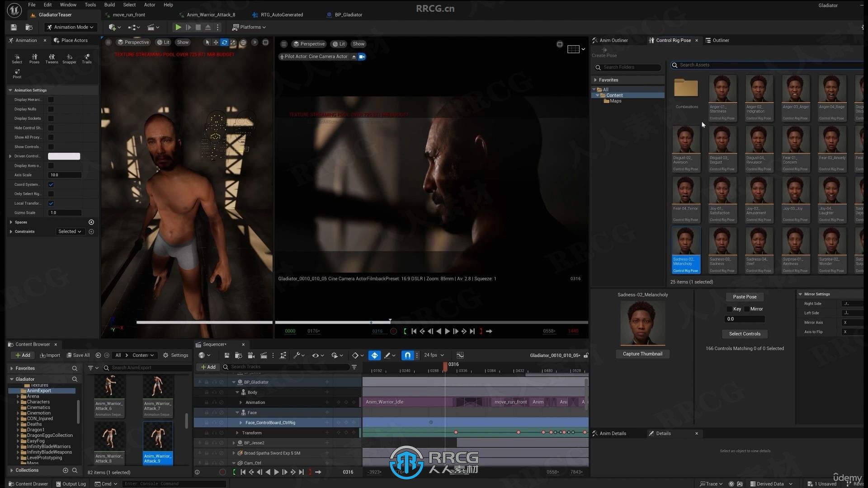868x488 pixels.
Task: Enable Mirror checkbox under Paste Pose
Action: [x=747, y=309]
